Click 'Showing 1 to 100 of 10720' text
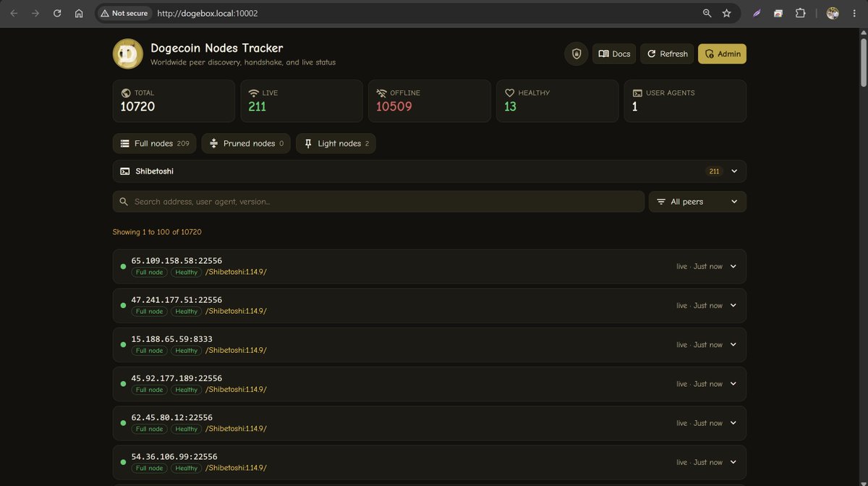Screen dimensions: 868x486 pos(157,232)
